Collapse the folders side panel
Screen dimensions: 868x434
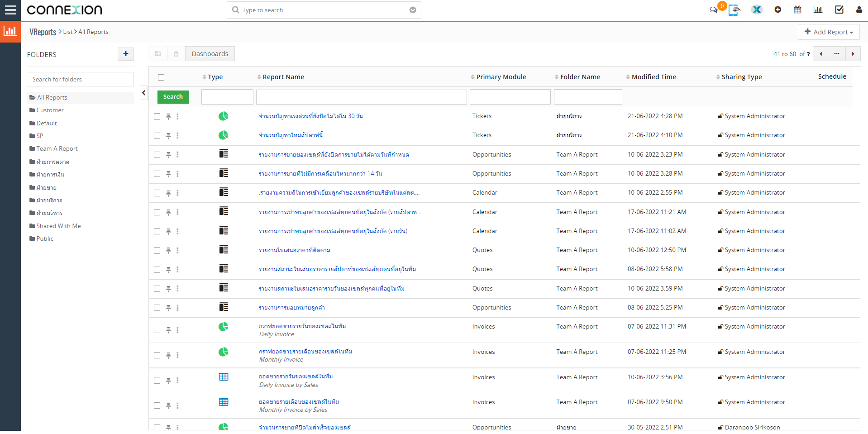pos(144,93)
